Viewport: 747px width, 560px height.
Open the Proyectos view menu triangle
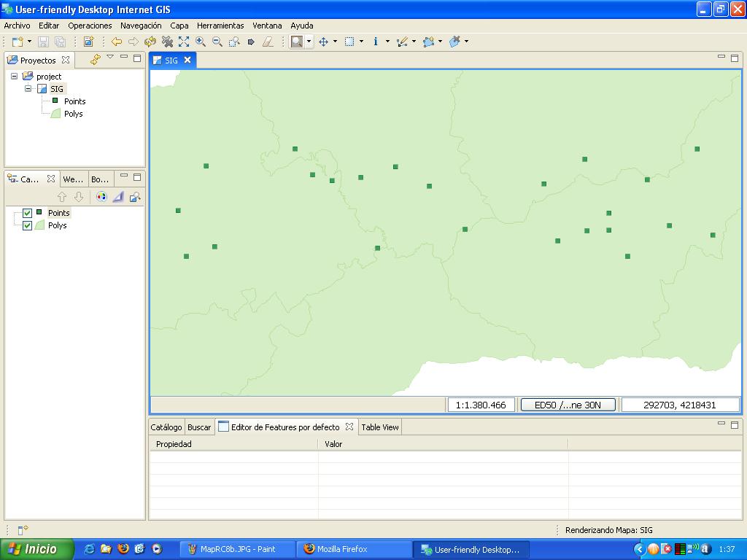(110, 57)
